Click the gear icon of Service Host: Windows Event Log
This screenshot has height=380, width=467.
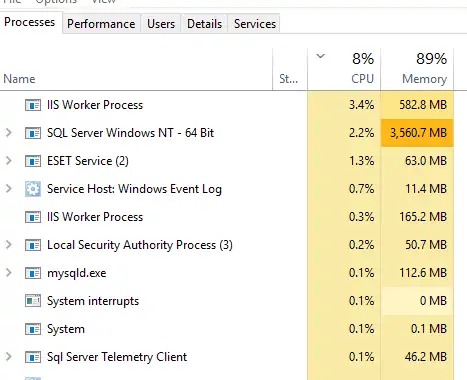pyautogui.click(x=33, y=189)
